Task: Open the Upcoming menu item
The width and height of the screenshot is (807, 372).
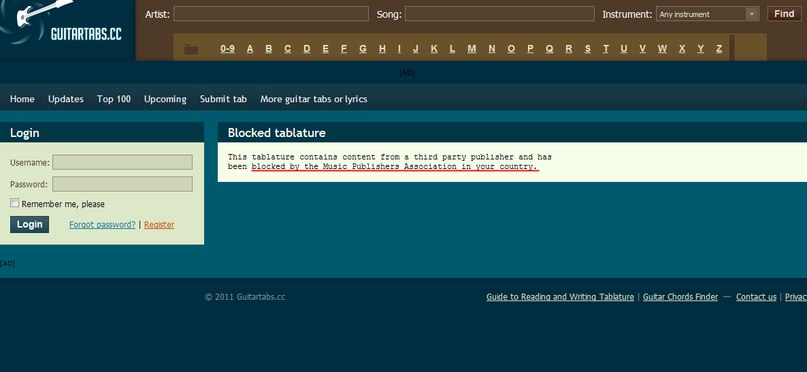Action: (x=165, y=99)
